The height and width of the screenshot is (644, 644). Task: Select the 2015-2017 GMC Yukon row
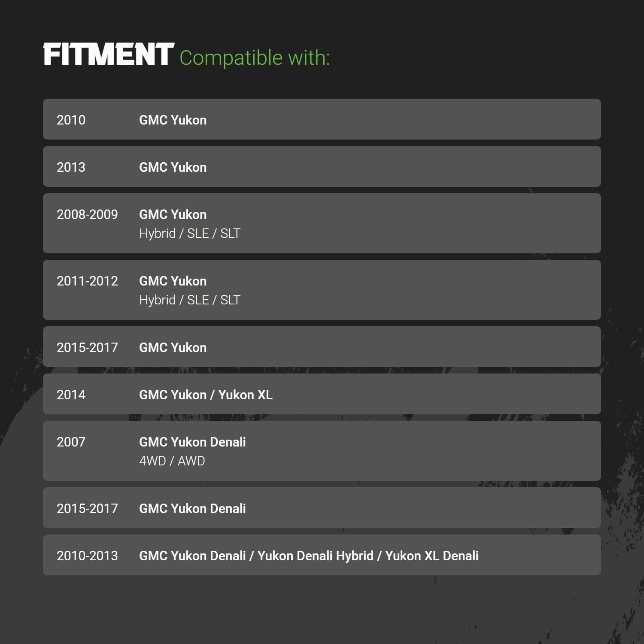pyautogui.click(x=322, y=347)
